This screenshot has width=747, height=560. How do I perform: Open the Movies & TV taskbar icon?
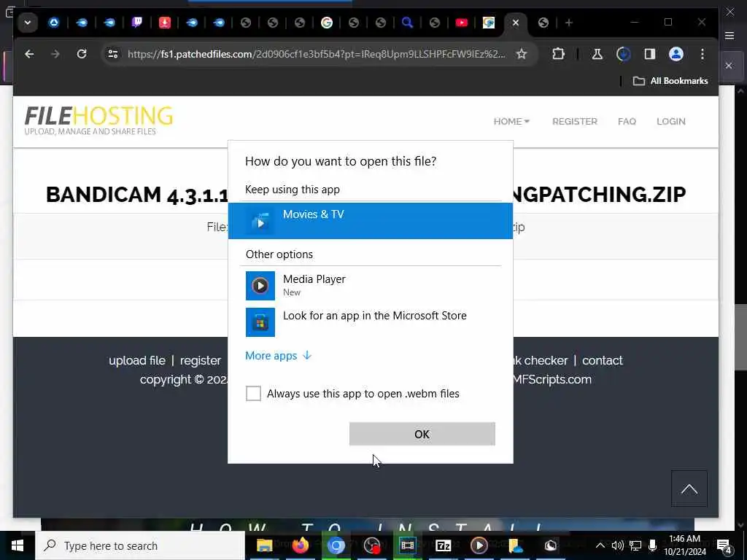click(408, 545)
